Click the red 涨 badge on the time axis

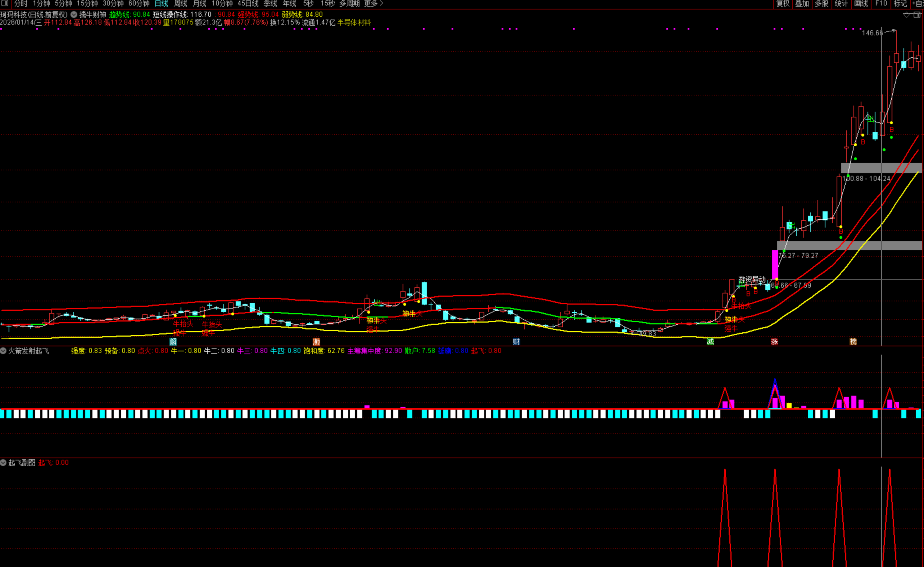point(774,342)
